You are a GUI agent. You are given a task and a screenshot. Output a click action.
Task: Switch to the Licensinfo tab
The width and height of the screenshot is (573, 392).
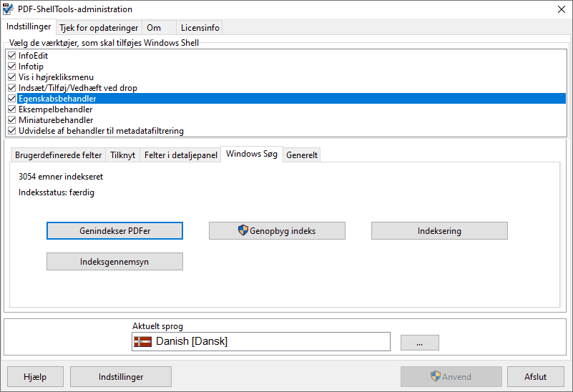pos(200,28)
